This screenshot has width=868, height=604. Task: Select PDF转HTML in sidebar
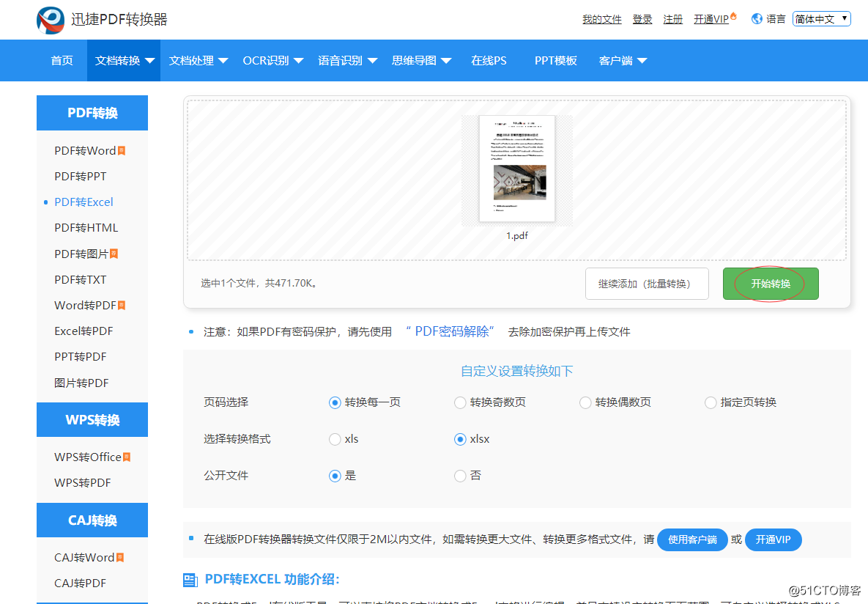(86, 228)
